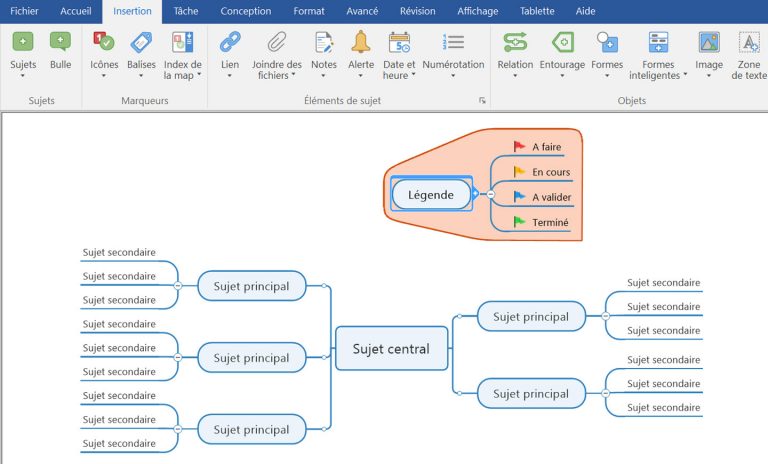
Task: Click the Image insert icon
Action: [x=709, y=42]
